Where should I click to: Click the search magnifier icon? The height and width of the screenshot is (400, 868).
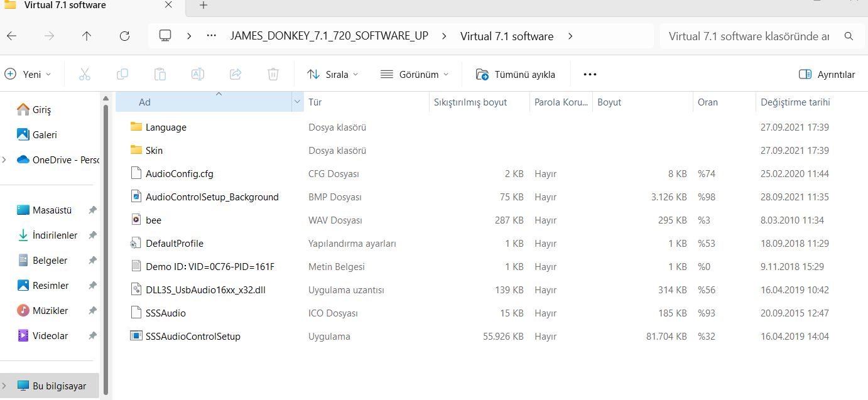coord(849,36)
